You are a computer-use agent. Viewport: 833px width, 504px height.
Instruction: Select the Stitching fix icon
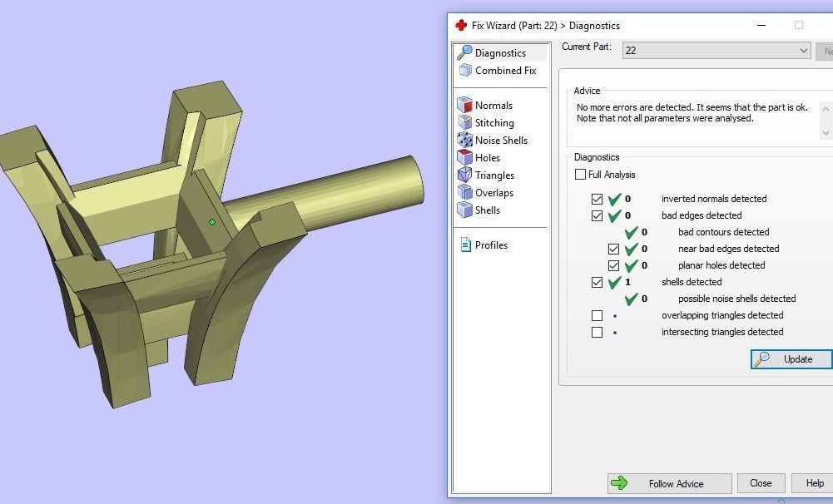pyautogui.click(x=465, y=122)
